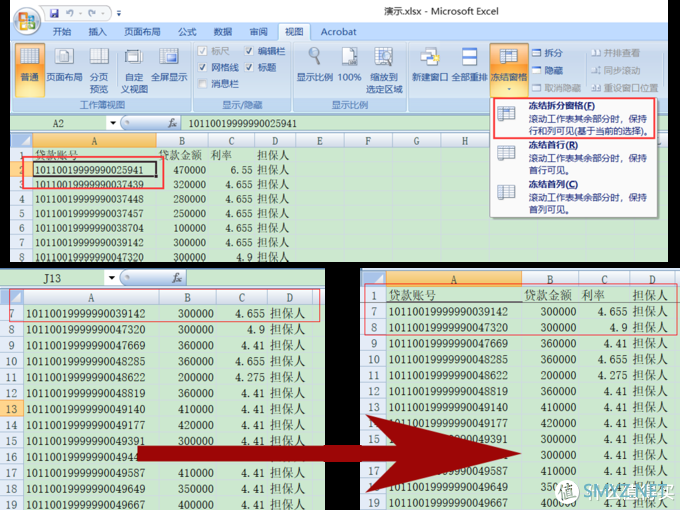
Task: Toggle the 标题 headings checkbox
Action: (x=249, y=67)
